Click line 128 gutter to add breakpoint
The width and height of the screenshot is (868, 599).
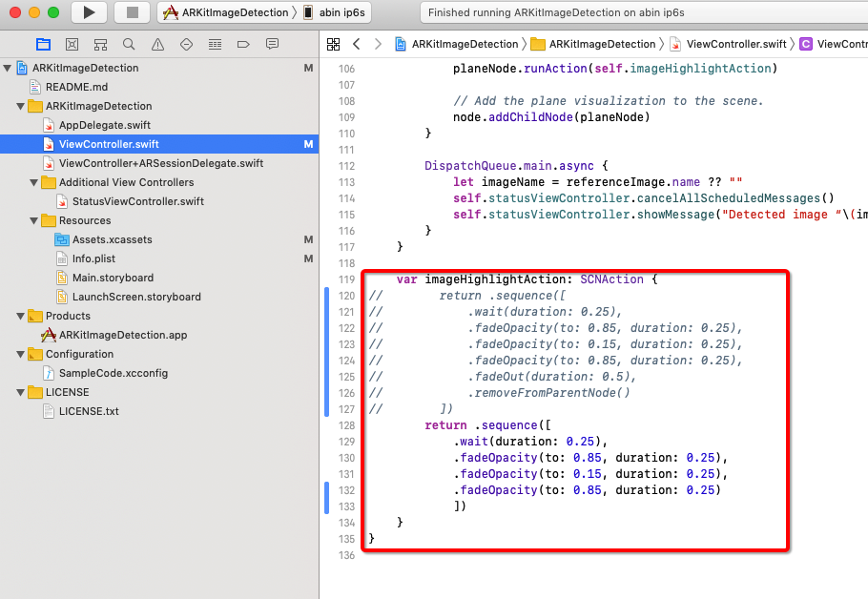(345, 424)
